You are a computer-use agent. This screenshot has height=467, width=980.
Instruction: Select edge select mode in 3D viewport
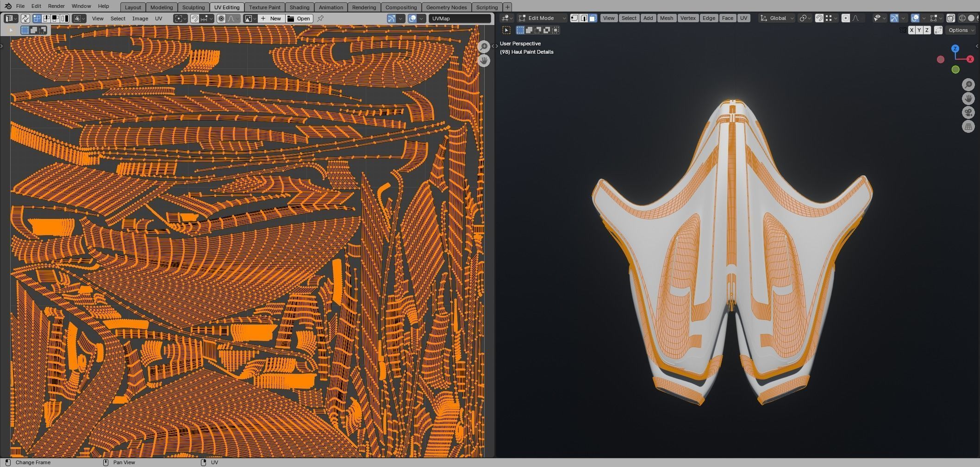pyautogui.click(x=584, y=18)
